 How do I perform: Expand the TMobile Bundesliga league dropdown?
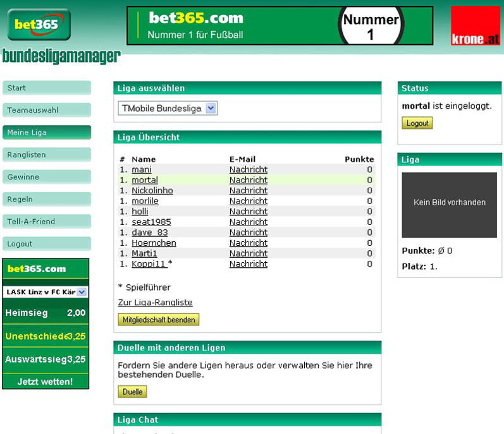point(168,108)
